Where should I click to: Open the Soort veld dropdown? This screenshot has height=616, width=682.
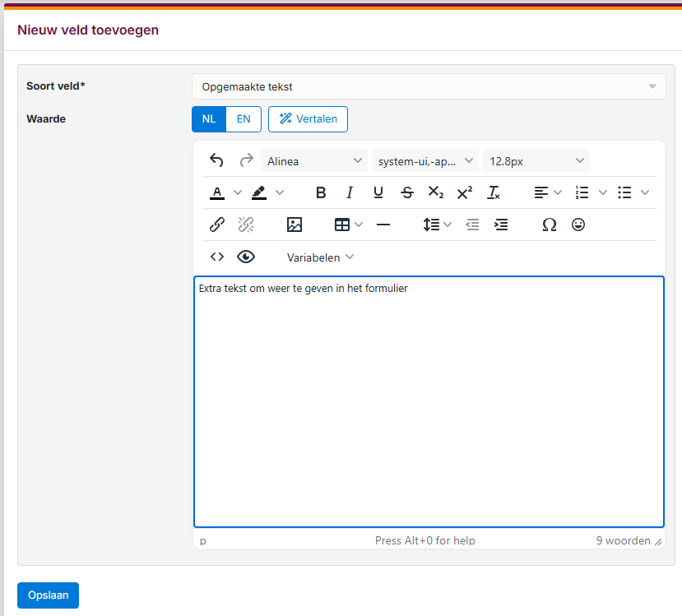[429, 86]
